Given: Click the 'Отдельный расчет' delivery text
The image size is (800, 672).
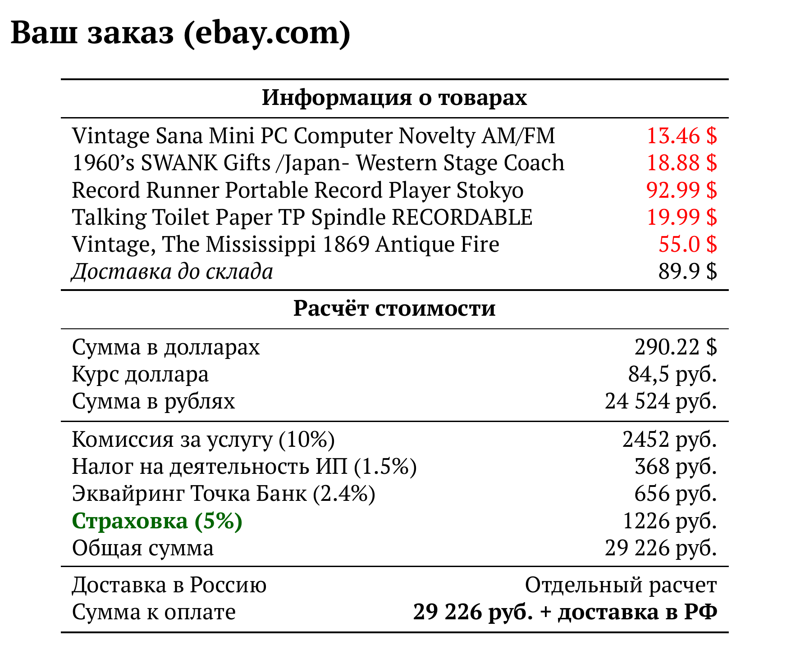Looking at the screenshot, I should [621, 585].
